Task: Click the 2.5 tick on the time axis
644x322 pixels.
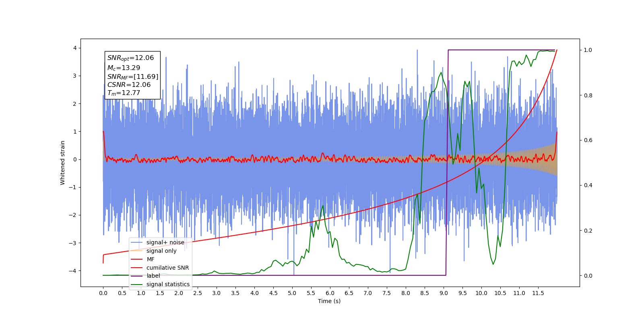Action: [198, 293]
